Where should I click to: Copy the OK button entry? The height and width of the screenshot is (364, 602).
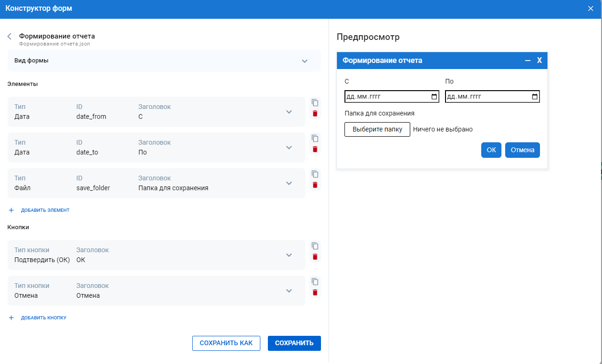[315, 246]
